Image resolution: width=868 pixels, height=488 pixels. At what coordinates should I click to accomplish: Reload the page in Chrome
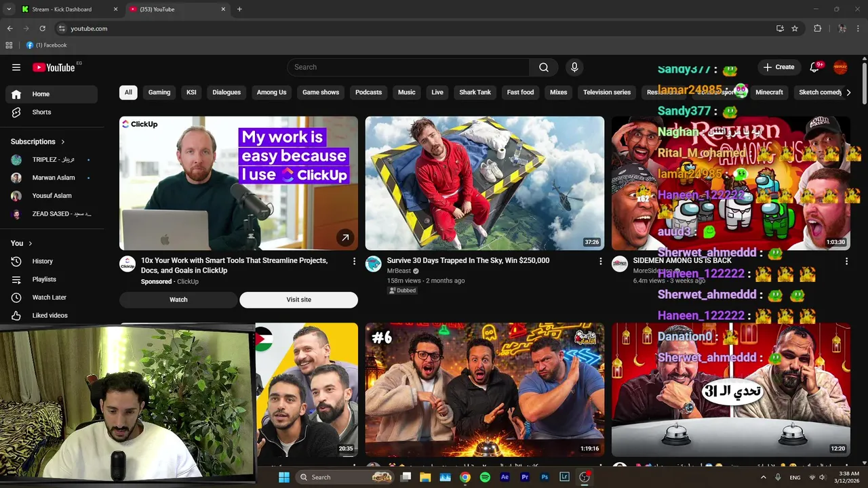coord(42,28)
